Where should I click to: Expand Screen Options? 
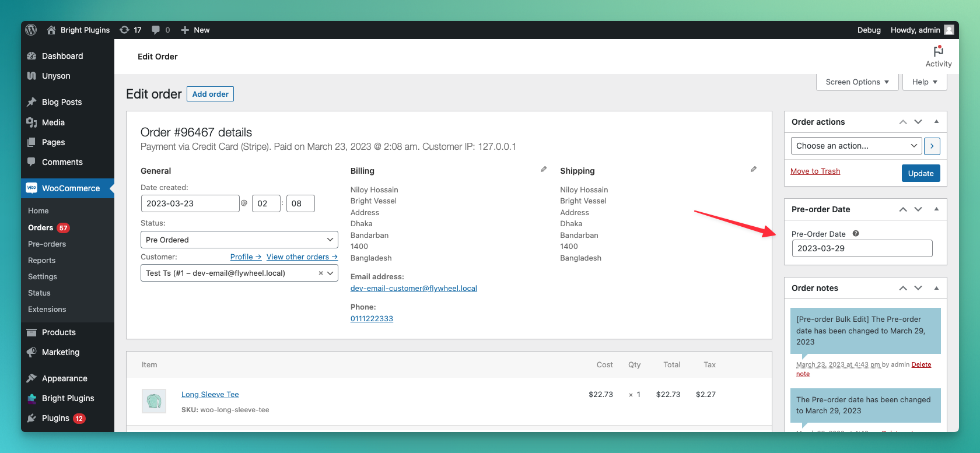pyautogui.click(x=857, y=82)
